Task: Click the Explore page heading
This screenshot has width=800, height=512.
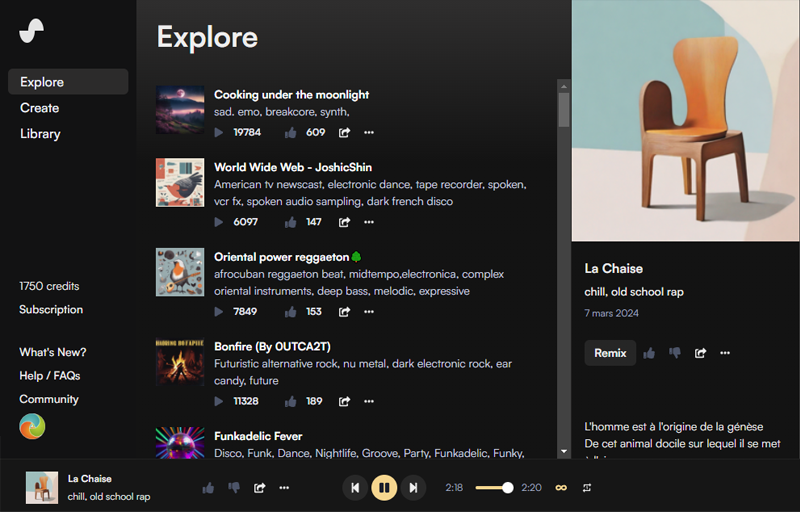Action: pyautogui.click(x=207, y=37)
